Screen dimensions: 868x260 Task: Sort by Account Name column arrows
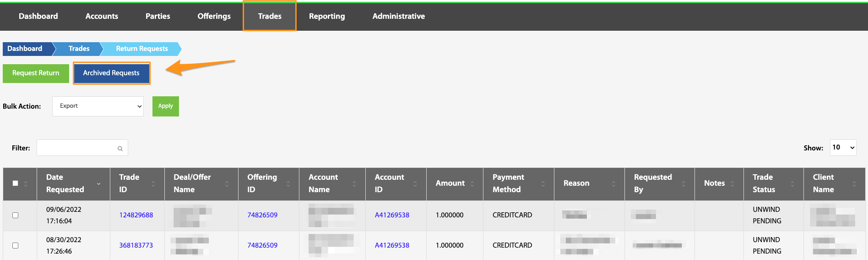354,183
